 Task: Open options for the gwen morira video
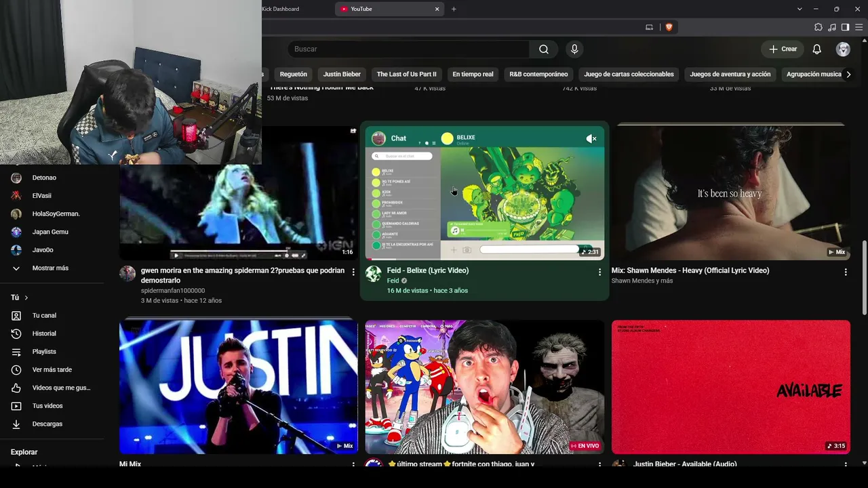click(x=353, y=272)
